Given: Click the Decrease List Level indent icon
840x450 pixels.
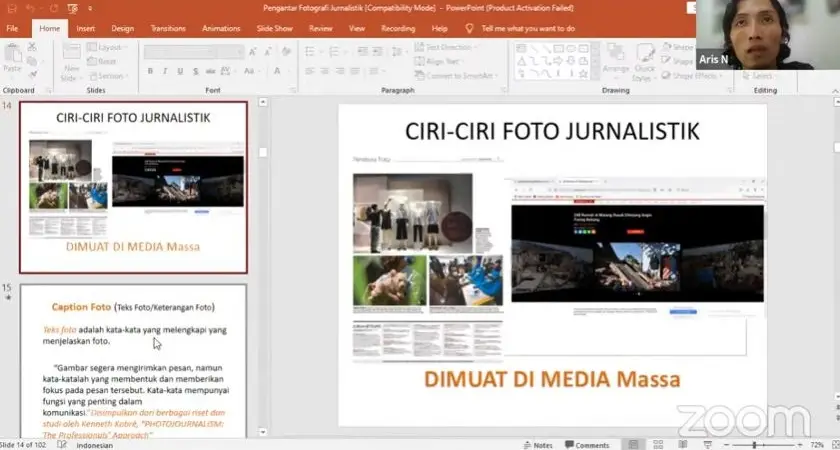Looking at the screenshot, I should 363,52.
